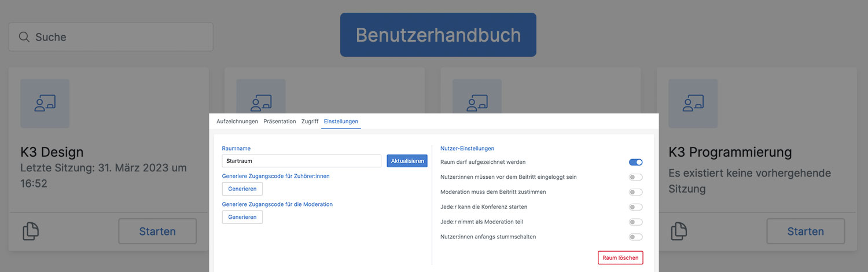Turn on 'Jede:r nimmt als Moderation teil'
Screen dimensions: 868x272
pos(635,222)
